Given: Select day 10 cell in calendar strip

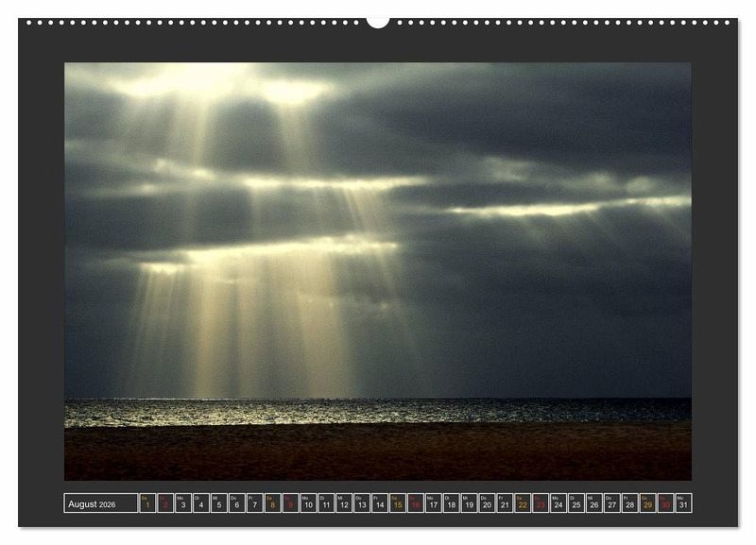Looking at the screenshot, I should tap(308, 502).
